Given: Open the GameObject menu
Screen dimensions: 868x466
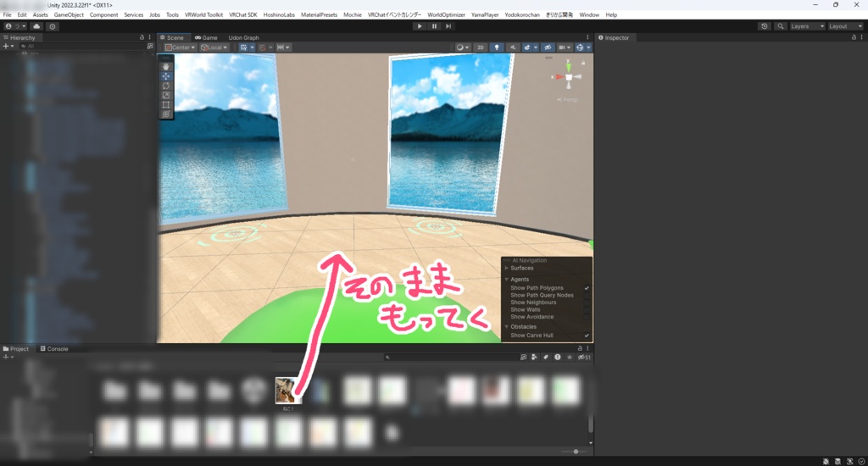Looking at the screenshot, I should click(69, 15).
